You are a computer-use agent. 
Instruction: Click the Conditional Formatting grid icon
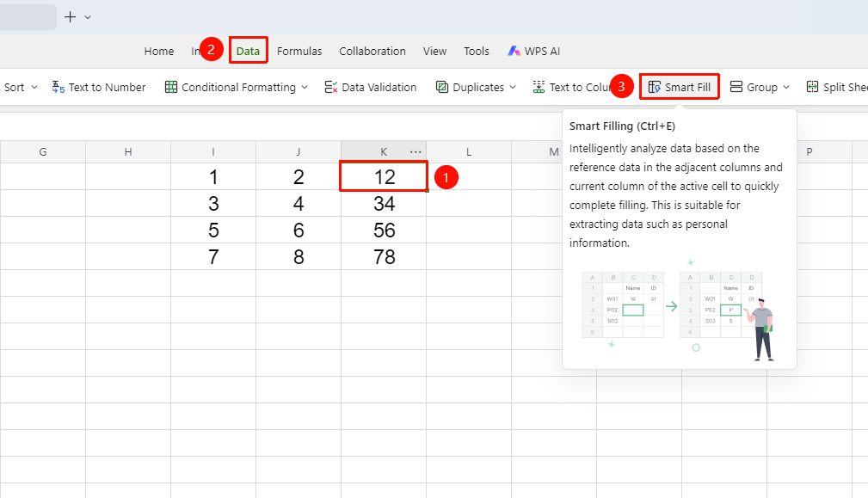pyautogui.click(x=171, y=88)
